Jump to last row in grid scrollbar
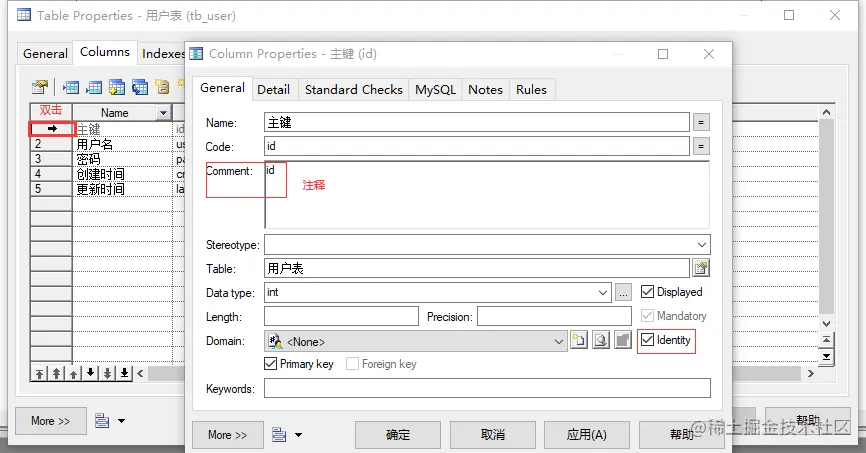The image size is (866, 453). point(826,357)
